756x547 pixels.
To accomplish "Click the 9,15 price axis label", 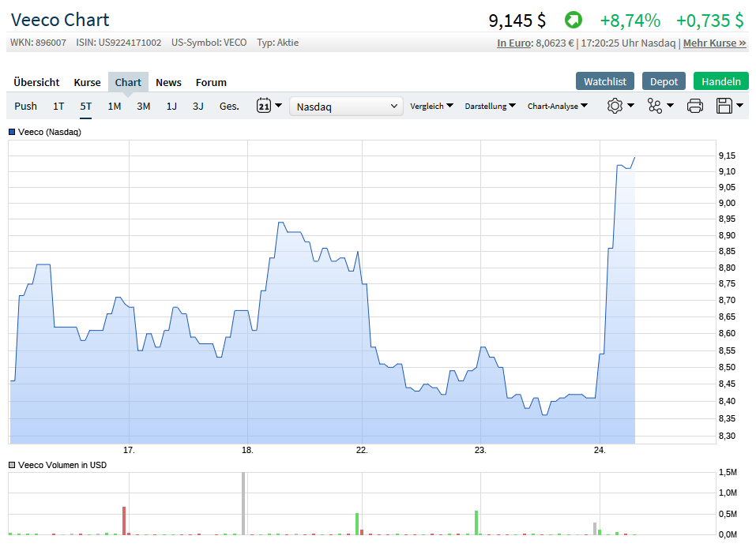I will [x=727, y=155].
